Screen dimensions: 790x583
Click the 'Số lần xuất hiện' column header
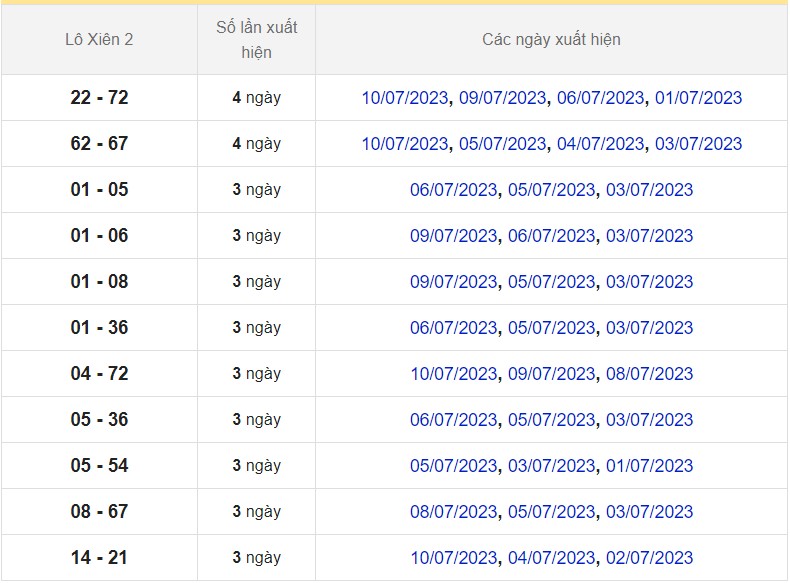tap(256, 40)
